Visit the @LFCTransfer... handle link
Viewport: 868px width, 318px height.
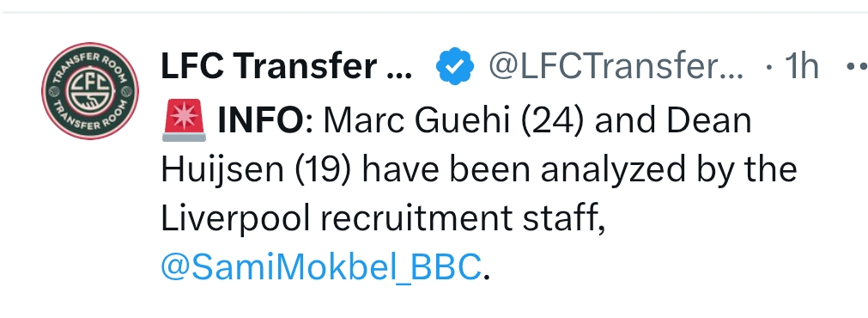(616, 66)
